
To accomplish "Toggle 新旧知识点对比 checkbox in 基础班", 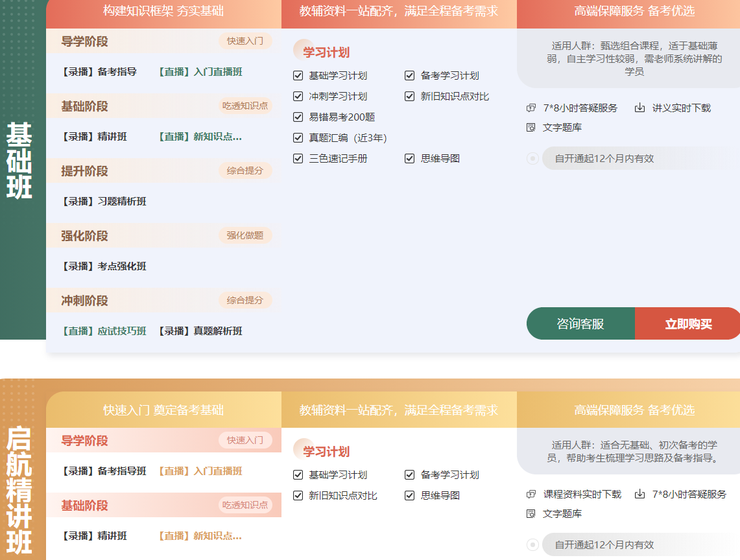I will pos(410,96).
